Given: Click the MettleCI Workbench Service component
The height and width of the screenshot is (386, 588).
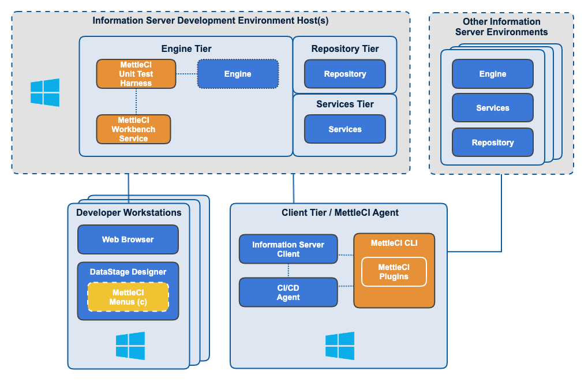Looking at the screenshot, I should pyautogui.click(x=133, y=129).
